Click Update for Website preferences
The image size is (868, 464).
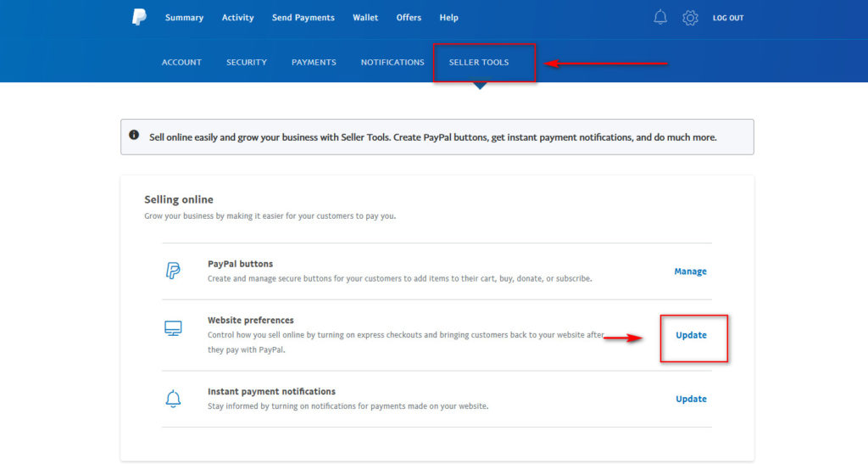point(691,335)
